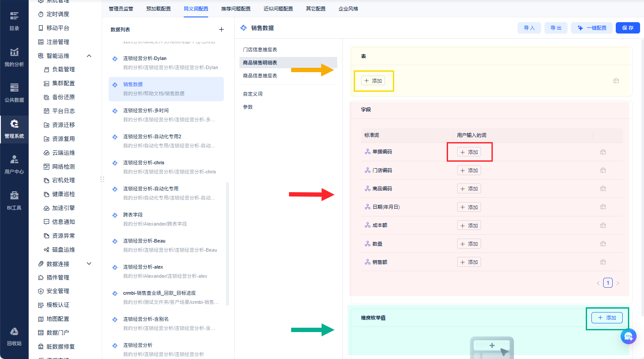
Task: Click 添加 in the 表 section
Action: pos(373,81)
